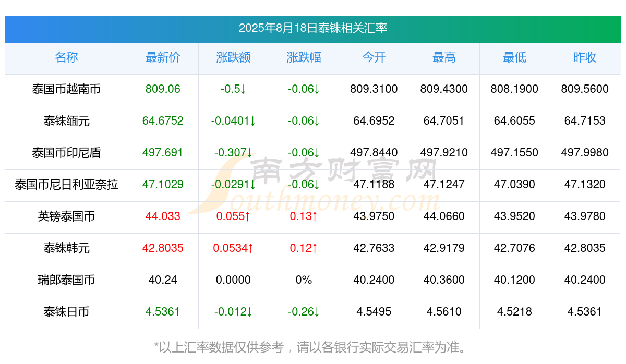Click change amount -0.0401↓
Viewport: 626px width, 364px height.
point(233,121)
